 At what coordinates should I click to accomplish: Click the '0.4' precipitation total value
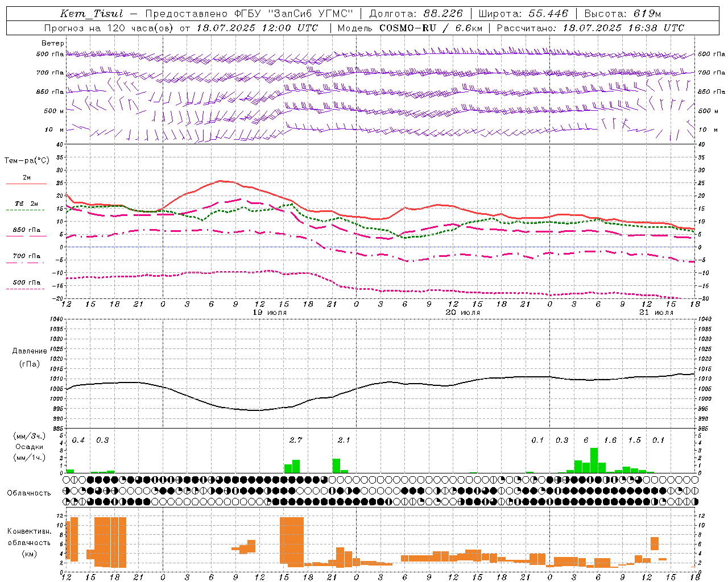pos(78,440)
